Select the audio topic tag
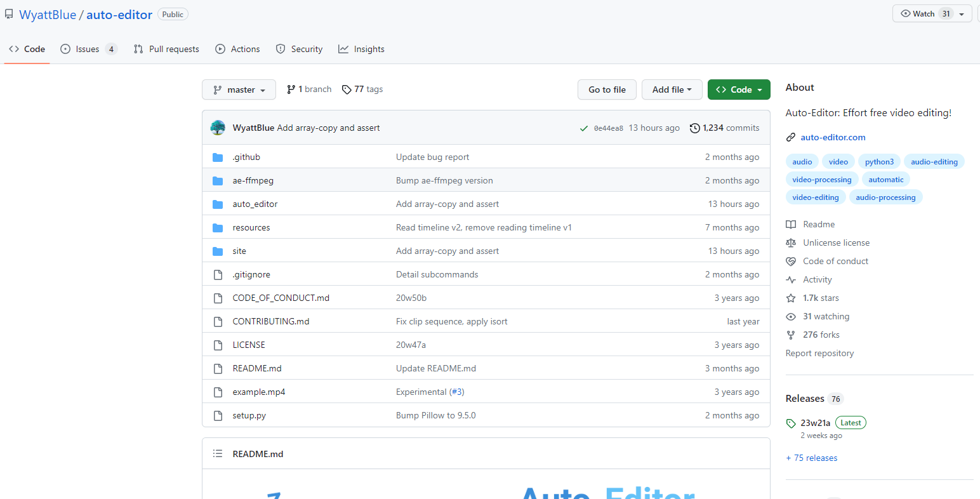Image resolution: width=980 pixels, height=499 pixels. [802, 162]
